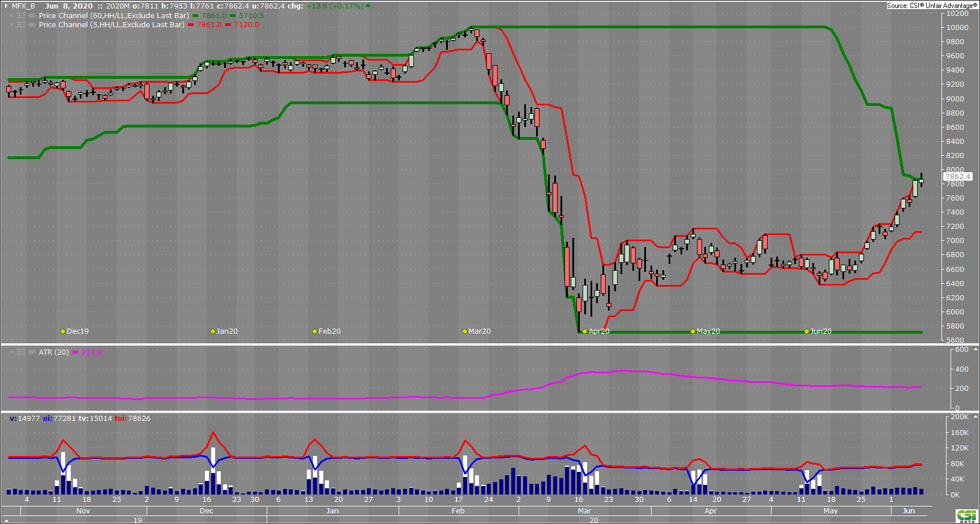980x524 pixels.
Task: Click the MFX_B symbol name
Action: coord(23,6)
